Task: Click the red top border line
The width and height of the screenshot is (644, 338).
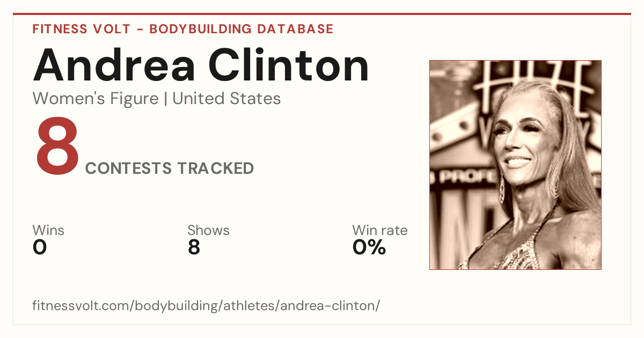Action: (x=322, y=14)
